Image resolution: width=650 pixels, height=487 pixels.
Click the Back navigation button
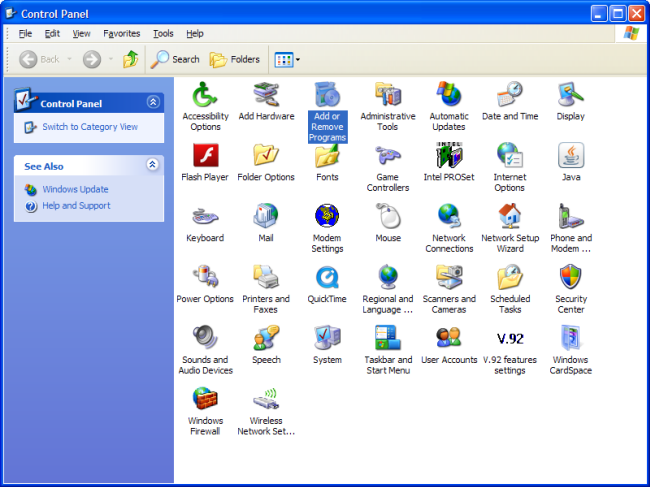pyautogui.click(x=40, y=59)
